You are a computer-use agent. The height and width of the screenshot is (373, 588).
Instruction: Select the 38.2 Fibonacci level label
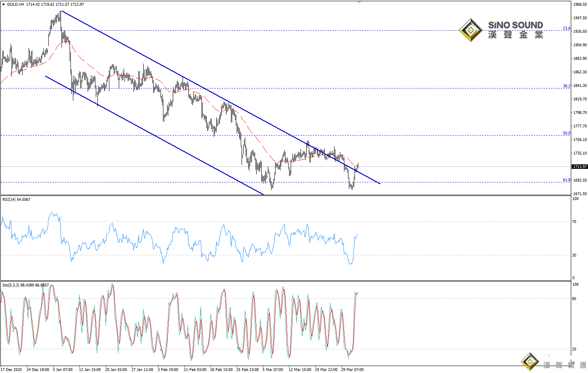point(566,86)
